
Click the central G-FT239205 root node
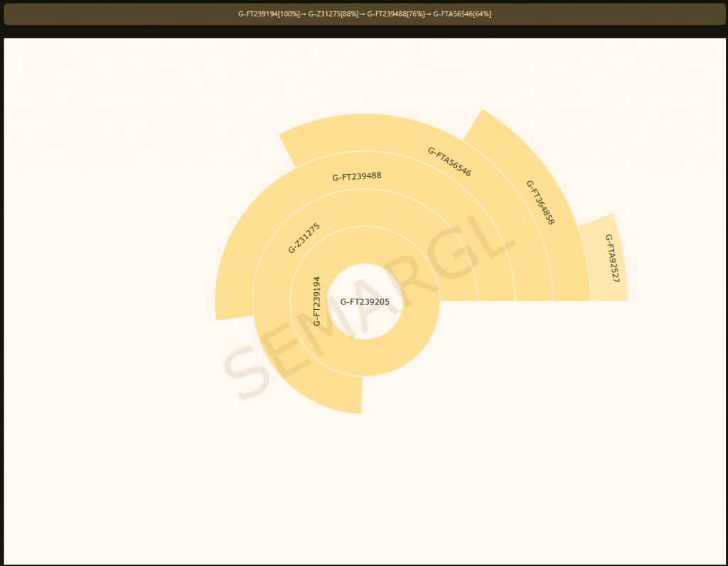[x=364, y=301]
